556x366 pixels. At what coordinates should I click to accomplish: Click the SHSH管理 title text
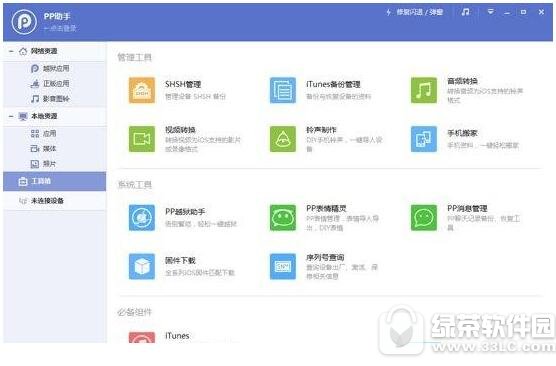pyautogui.click(x=183, y=84)
